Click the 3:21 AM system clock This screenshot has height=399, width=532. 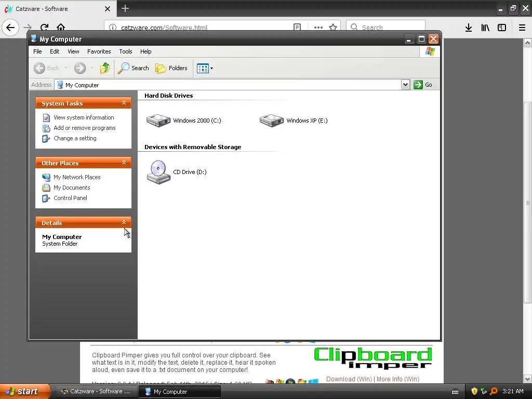513,391
